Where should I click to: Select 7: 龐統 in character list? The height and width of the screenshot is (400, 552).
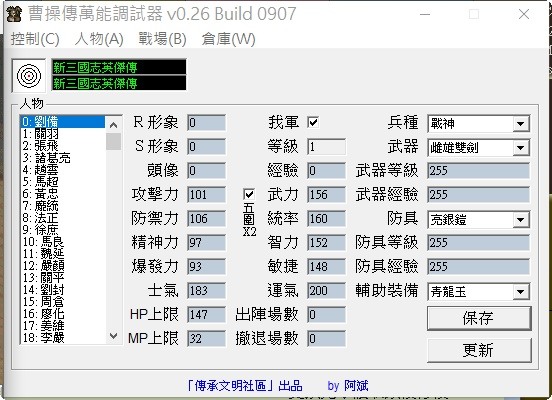(63, 206)
